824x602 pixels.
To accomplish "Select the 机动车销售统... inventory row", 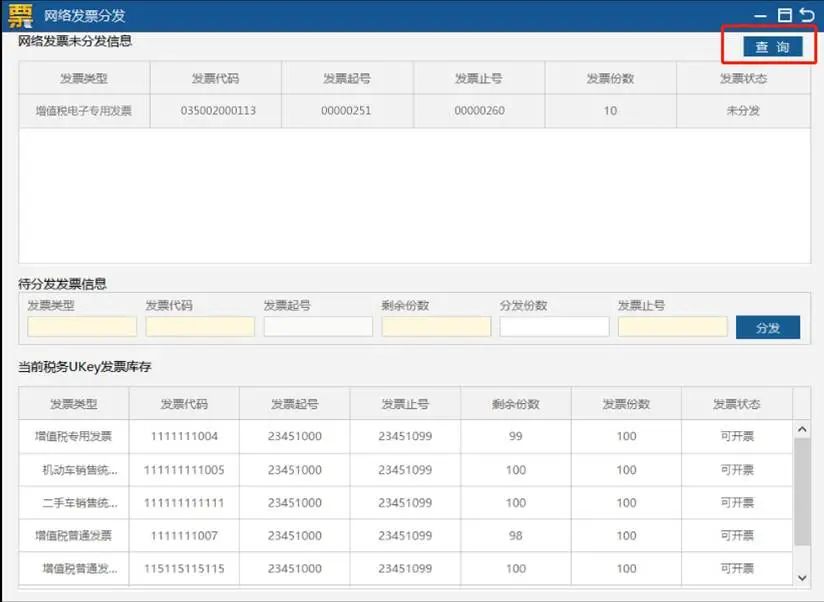I will [405, 470].
